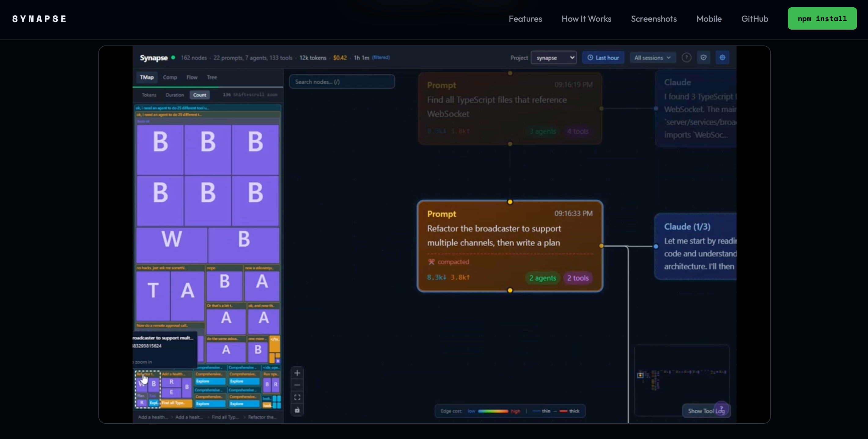Switch treemap metric to Duration
868x439 pixels.
pos(175,95)
